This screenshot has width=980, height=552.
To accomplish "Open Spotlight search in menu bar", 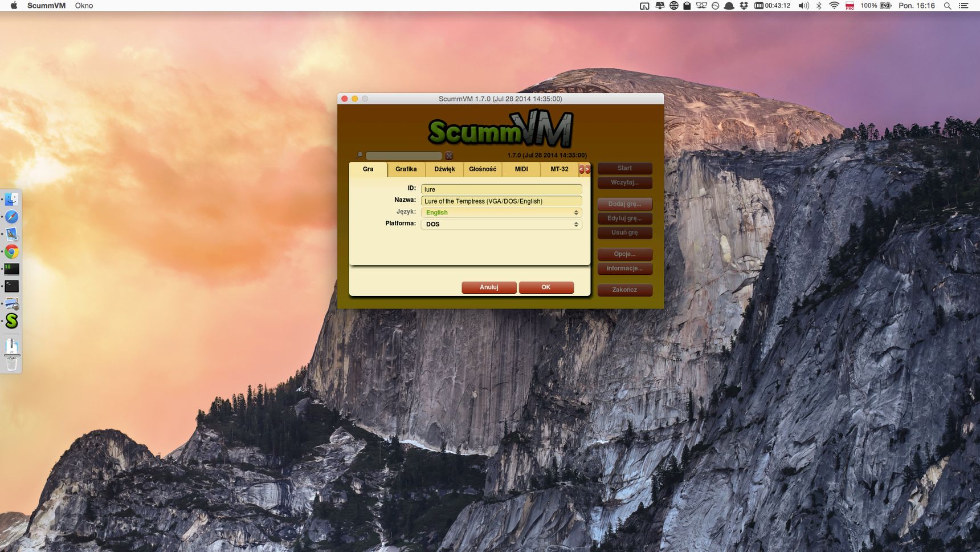I will (948, 6).
